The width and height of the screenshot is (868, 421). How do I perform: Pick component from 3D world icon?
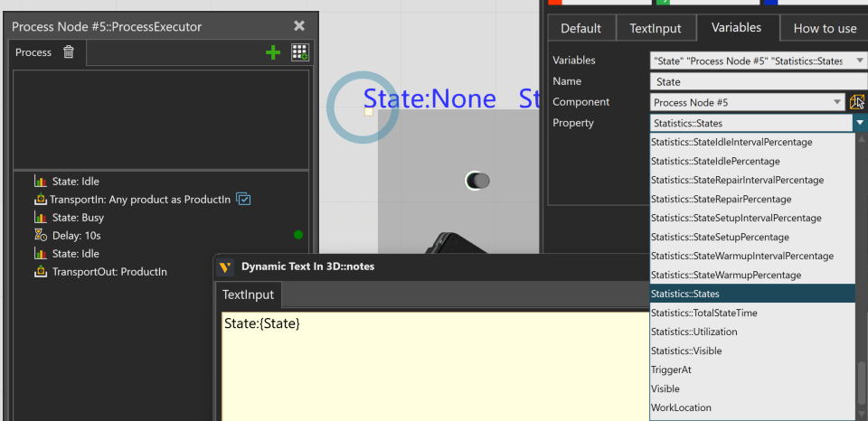858,102
